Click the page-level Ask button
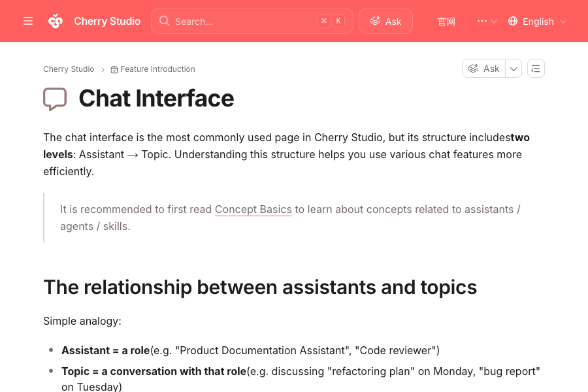 (483, 69)
